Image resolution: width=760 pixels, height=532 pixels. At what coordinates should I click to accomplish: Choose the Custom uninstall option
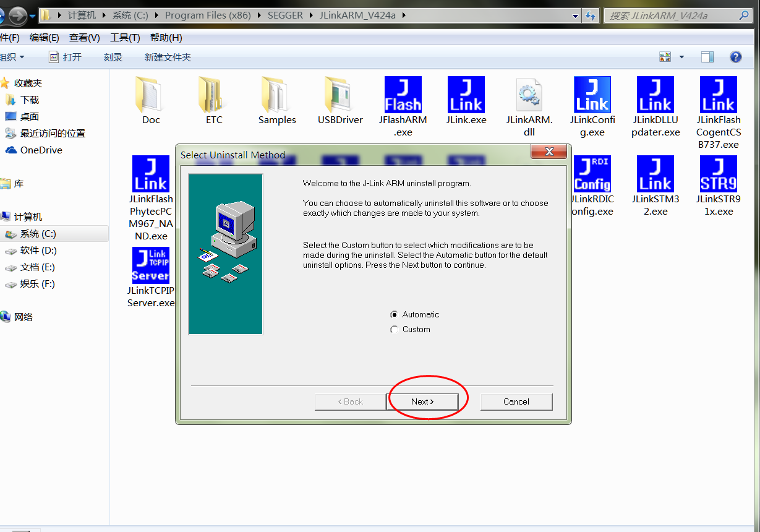pos(394,329)
